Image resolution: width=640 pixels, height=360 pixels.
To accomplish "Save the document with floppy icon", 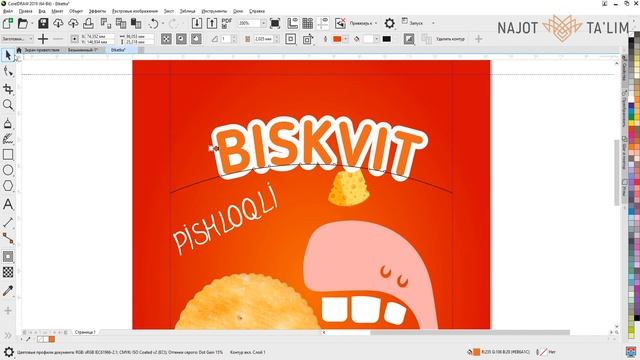I will click(x=43, y=23).
